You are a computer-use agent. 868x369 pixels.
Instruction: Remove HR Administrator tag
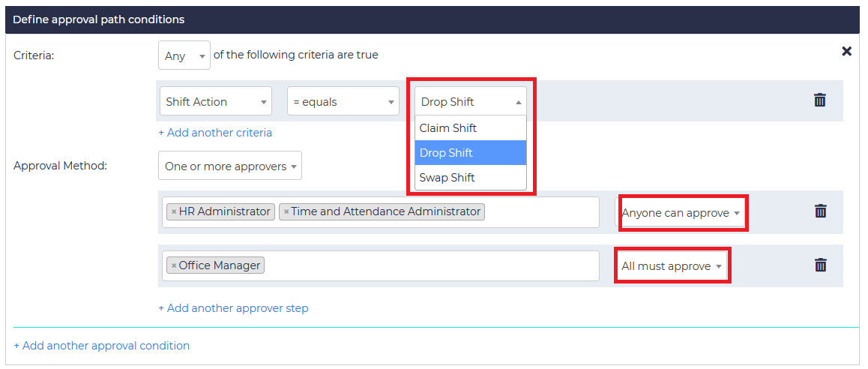(x=174, y=212)
